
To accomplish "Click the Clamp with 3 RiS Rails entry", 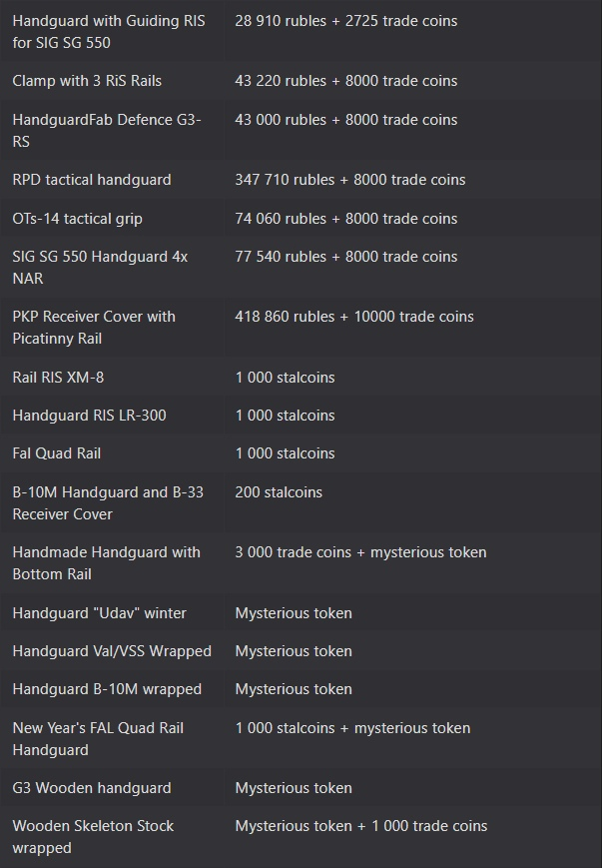I will [x=87, y=81].
